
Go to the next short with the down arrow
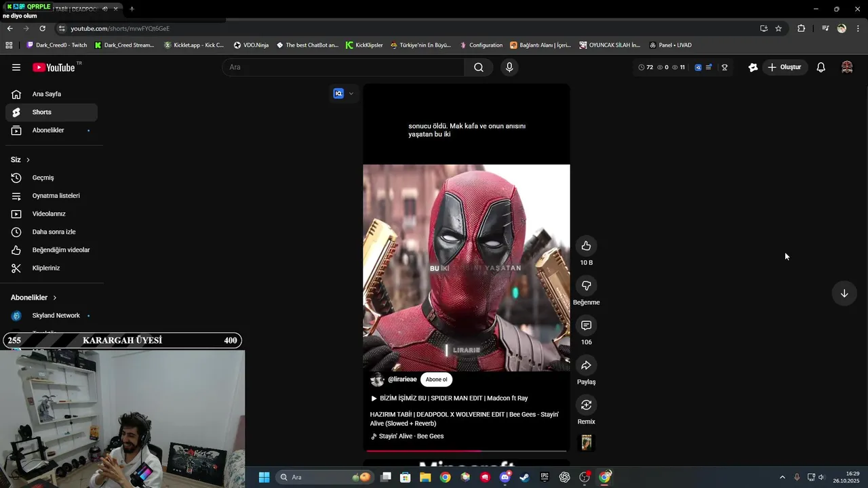point(844,293)
